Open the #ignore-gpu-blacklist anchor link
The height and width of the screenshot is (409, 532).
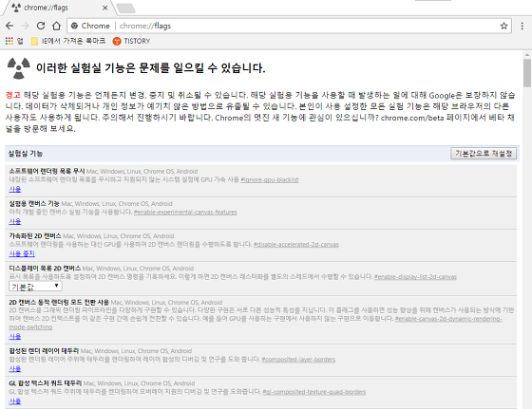tap(270, 180)
